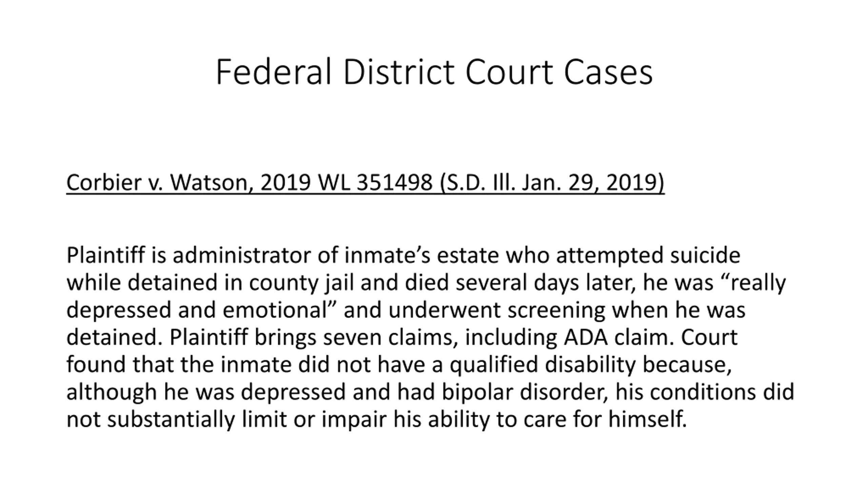868x488 pixels.
Task: Click the phrase 'qualified disability'
Action: (x=542, y=365)
